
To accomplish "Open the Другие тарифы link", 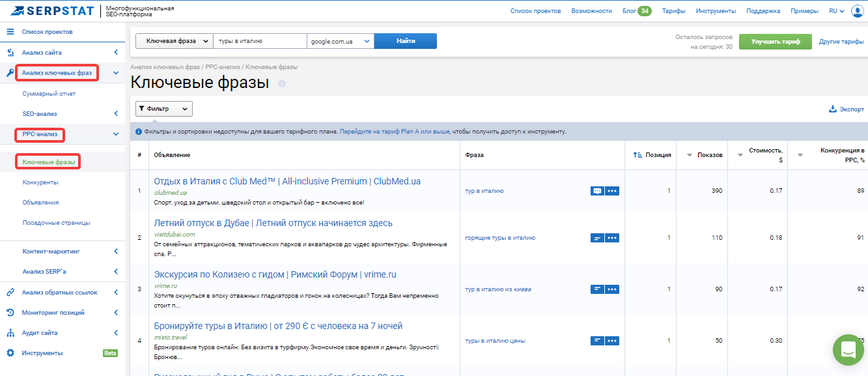I will [x=841, y=42].
